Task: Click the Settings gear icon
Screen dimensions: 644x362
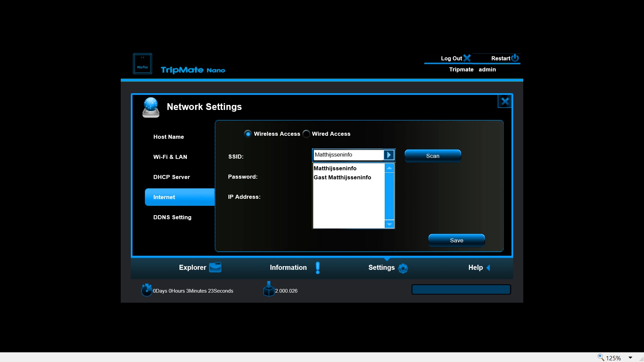Action: tap(403, 268)
